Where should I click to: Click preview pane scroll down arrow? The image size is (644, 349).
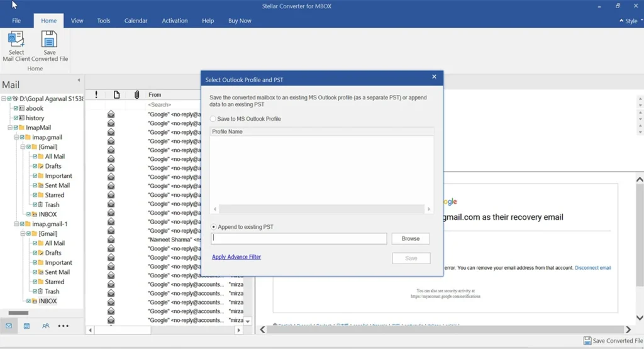point(640,318)
